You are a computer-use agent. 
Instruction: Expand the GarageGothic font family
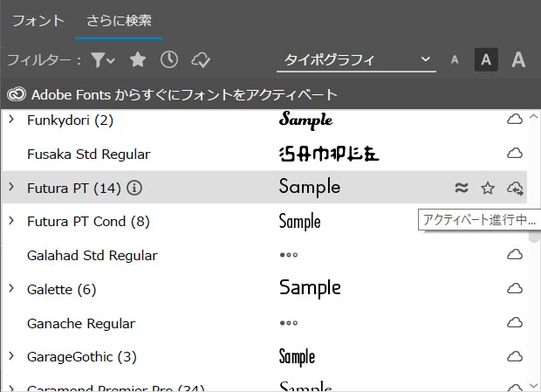[11, 355]
